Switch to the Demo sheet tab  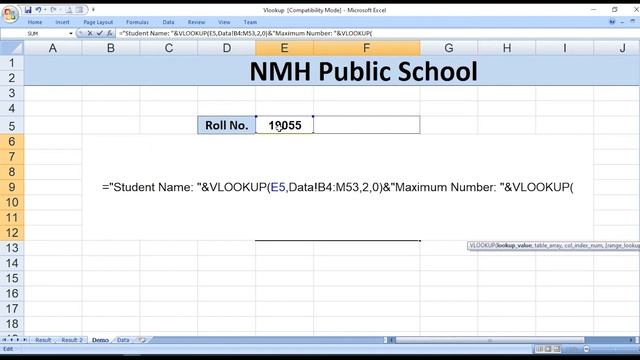tap(100, 340)
